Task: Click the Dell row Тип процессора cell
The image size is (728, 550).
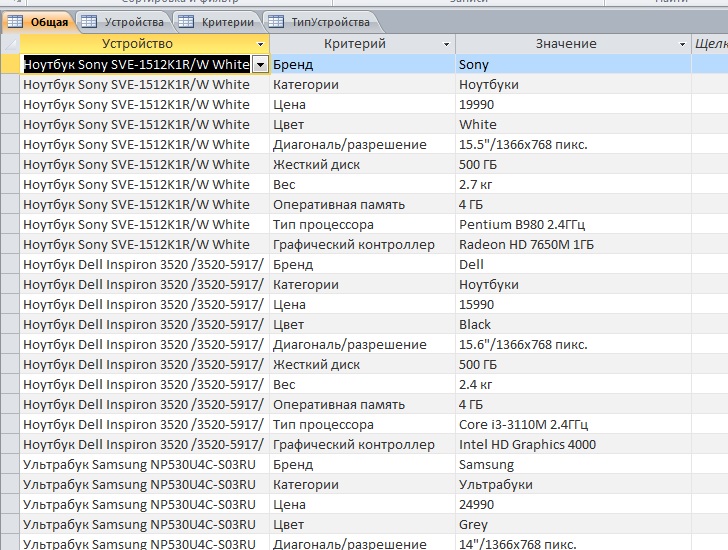Action: coord(362,424)
